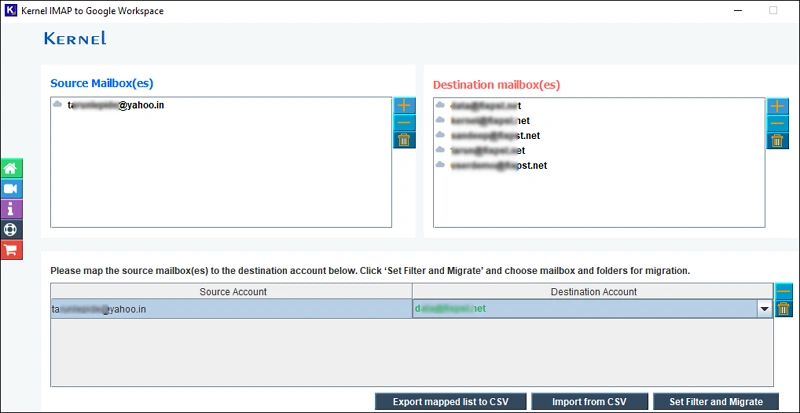Open the lifebuoy support sidebar icon

(x=11, y=230)
